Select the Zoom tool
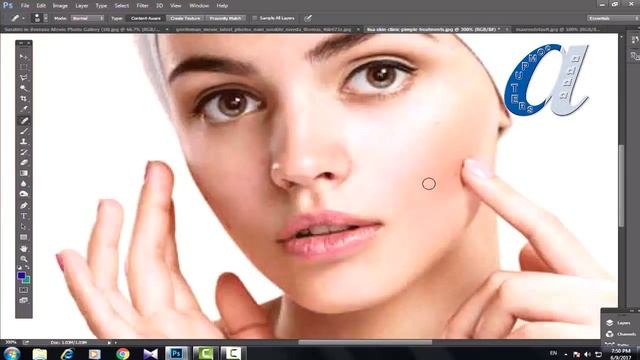This screenshot has height=360, width=640. [23, 259]
